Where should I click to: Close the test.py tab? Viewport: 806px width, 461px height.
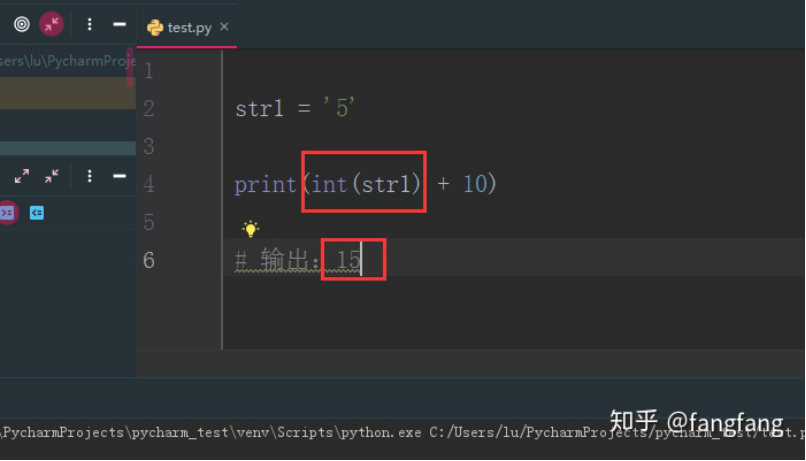pos(224,28)
